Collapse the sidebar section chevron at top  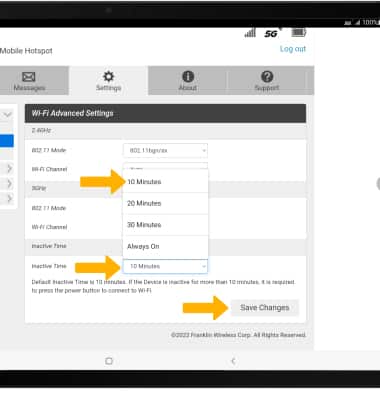click(8, 115)
